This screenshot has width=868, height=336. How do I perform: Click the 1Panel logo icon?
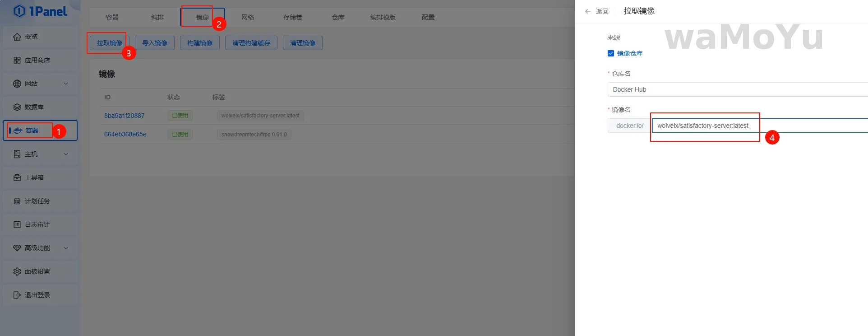(19, 11)
